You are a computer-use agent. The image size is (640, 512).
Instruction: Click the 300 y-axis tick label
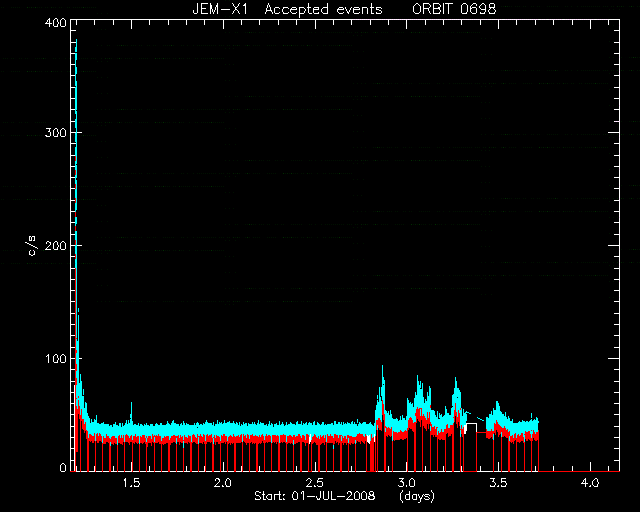click(55, 133)
